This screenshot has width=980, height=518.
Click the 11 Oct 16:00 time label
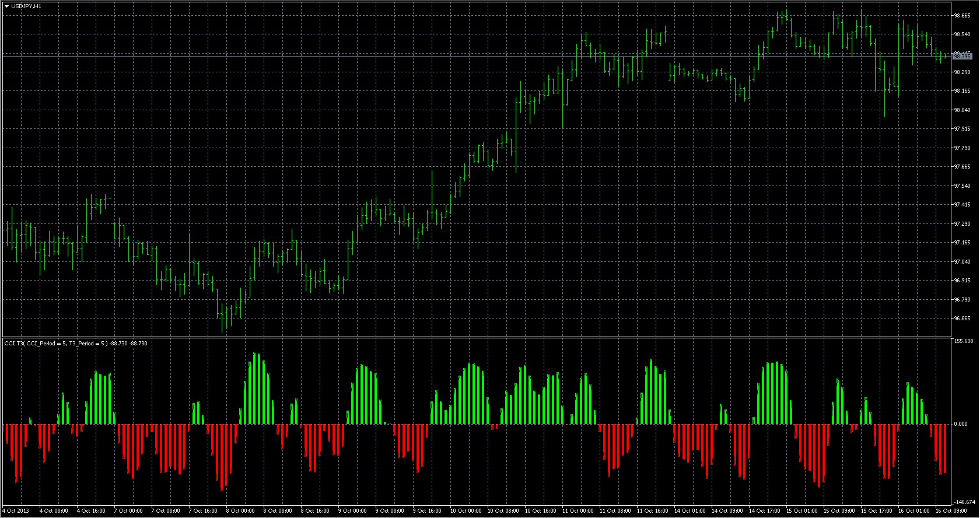[x=652, y=511]
